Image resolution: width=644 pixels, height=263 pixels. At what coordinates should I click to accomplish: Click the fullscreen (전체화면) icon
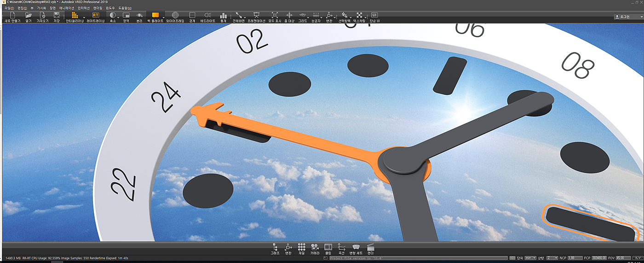coord(238,15)
